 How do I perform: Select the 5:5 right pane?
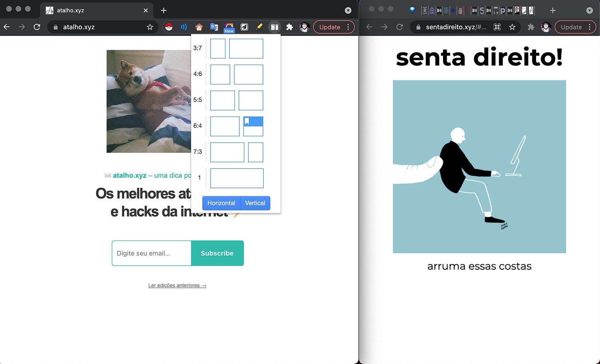tap(251, 100)
